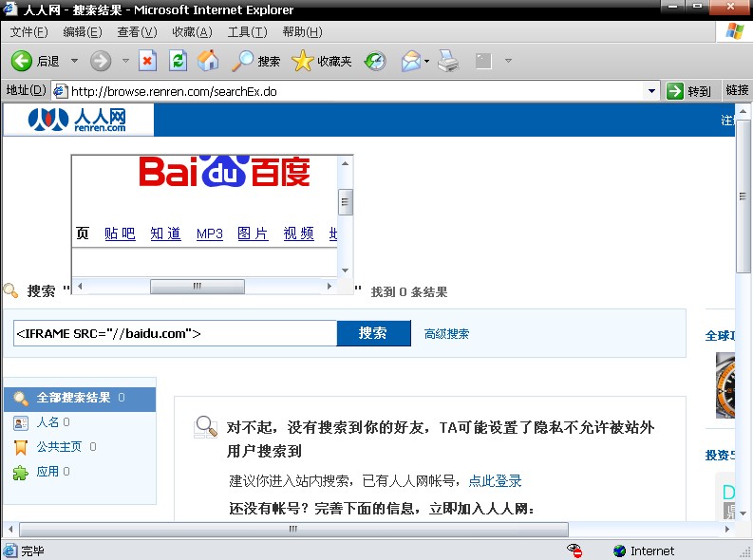Open the toolbar overflow dropdown arrow
The image size is (753, 560).
point(508,61)
